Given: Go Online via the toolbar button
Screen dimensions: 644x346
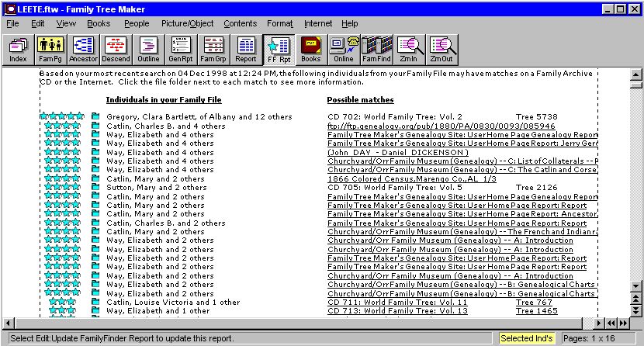Looking at the screenshot, I should (x=344, y=50).
